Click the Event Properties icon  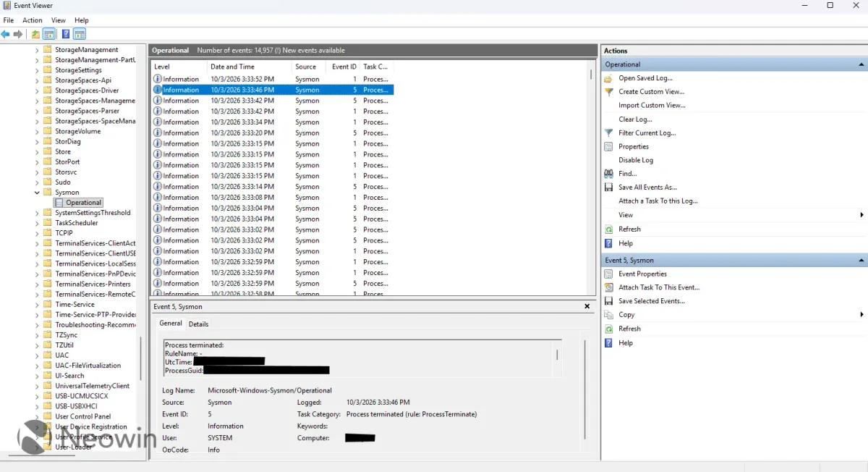point(608,274)
